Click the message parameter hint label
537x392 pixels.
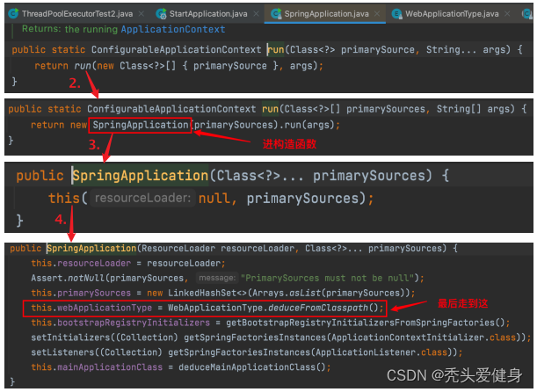pos(217,278)
